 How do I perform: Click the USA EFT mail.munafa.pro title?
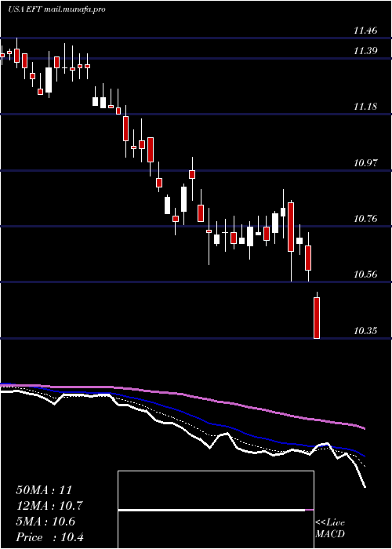56,9
